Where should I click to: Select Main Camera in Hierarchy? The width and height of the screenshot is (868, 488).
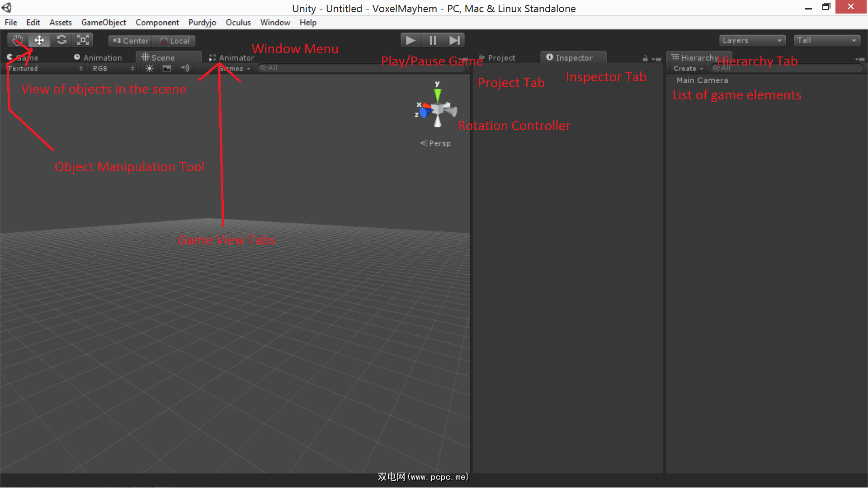702,80
